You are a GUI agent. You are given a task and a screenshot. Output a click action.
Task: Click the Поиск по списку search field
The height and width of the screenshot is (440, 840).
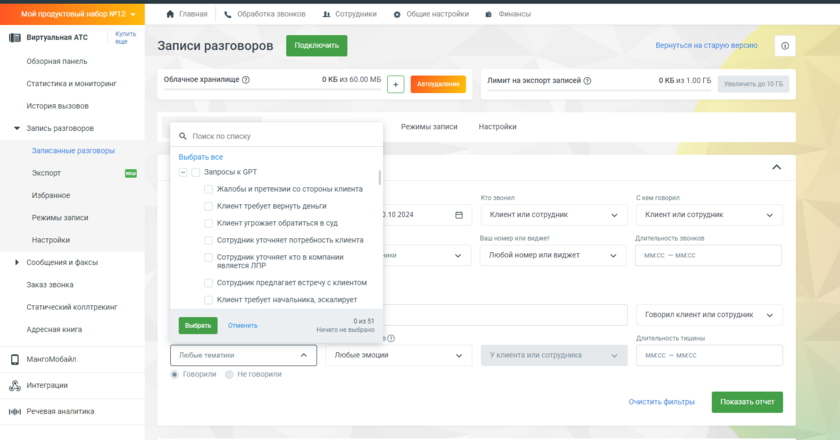tap(280, 136)
